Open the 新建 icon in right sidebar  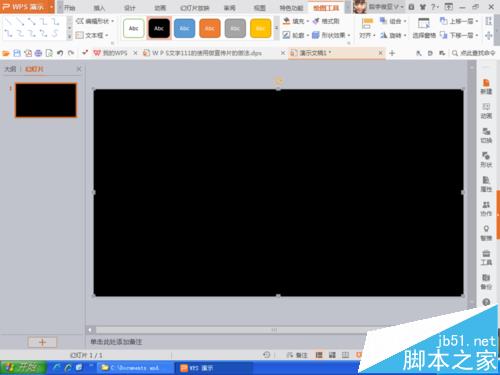[x=486, y=87]
